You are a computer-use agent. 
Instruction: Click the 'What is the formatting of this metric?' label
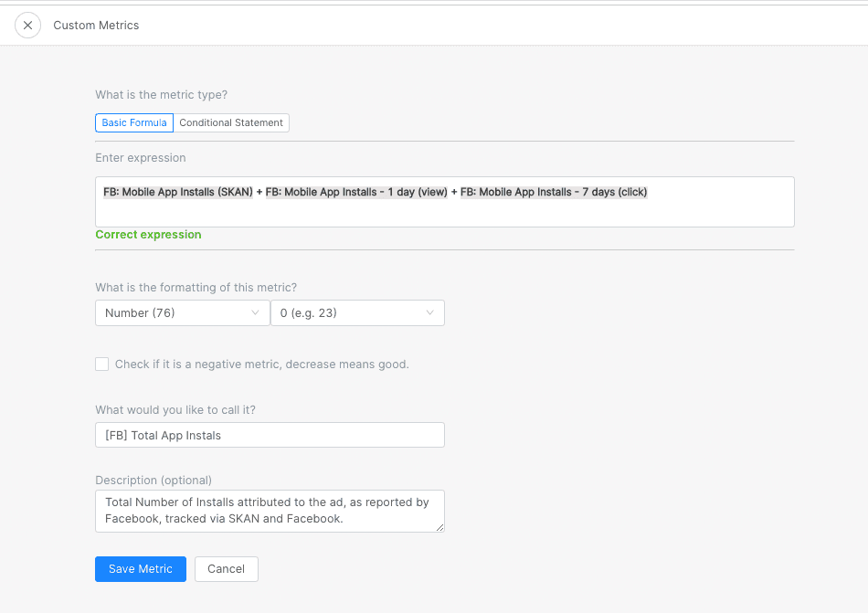[196, 287]
